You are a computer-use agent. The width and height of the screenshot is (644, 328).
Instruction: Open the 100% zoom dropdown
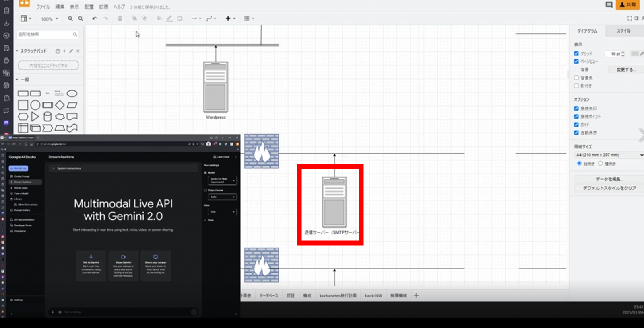[50, 19]
